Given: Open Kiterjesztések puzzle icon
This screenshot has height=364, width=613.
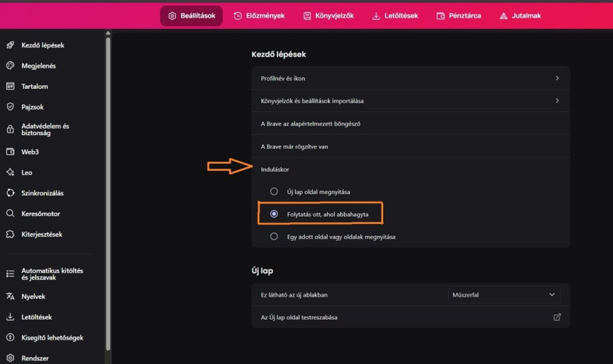Looking at the screenshot, I should click(11, 234).
